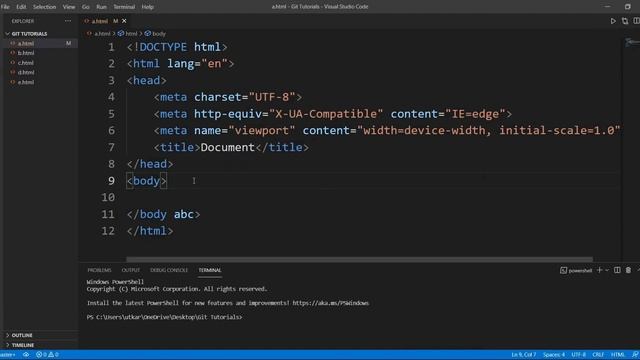This screenshot has width=640, height=360.
Task: Click line number 10 in gutter
Action: [108, 198]
